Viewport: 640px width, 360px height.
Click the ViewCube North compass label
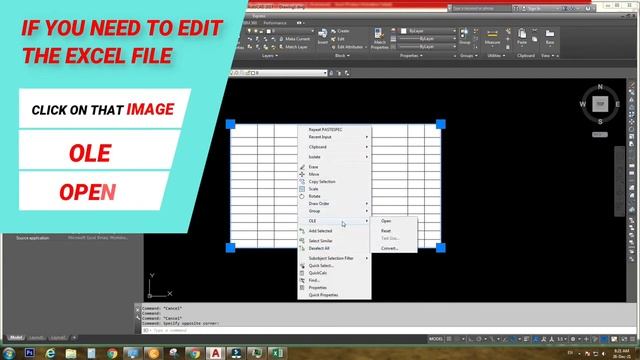(600, 87)
